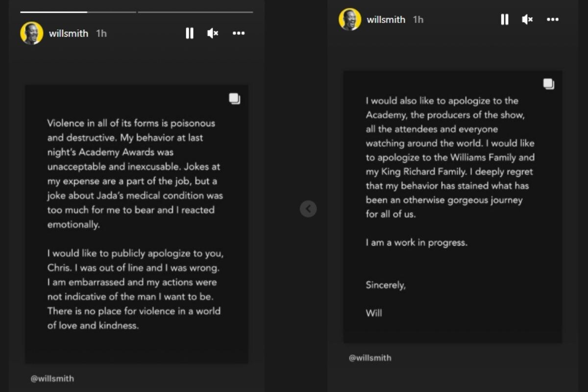Open @willsmith tag below right post
Screen dimensions: 588x392
(x=370, y=358)
